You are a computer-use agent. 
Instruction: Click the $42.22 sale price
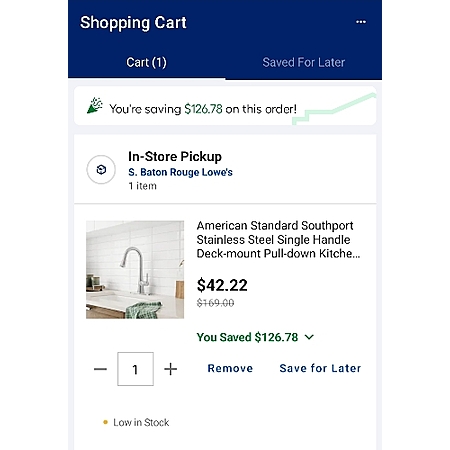(x=222, y=285)
